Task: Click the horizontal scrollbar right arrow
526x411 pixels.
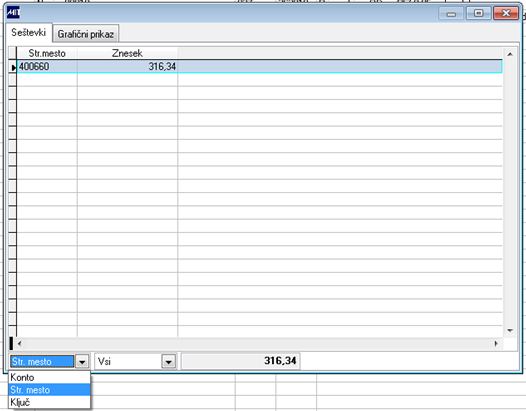Action: (496, 343)
